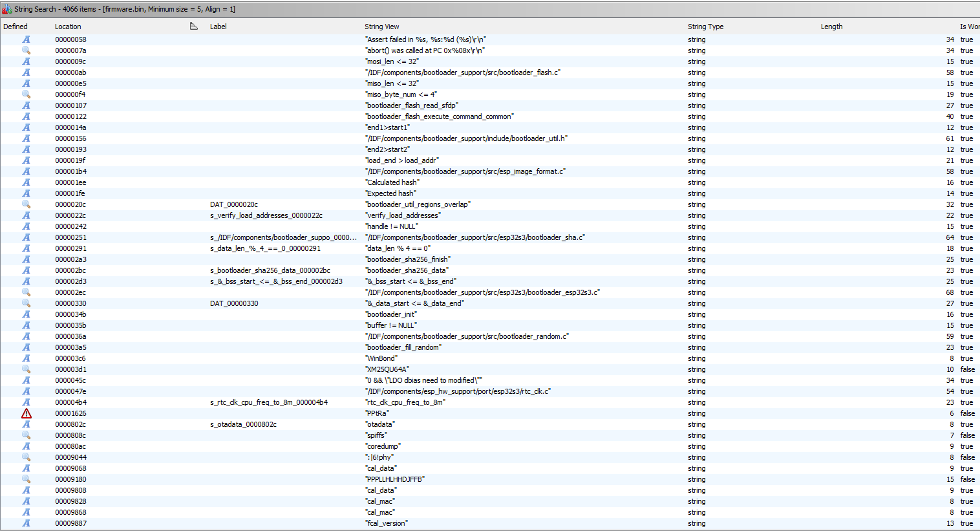
Task: Click the String Type column header
Action: tap(705, 27)
